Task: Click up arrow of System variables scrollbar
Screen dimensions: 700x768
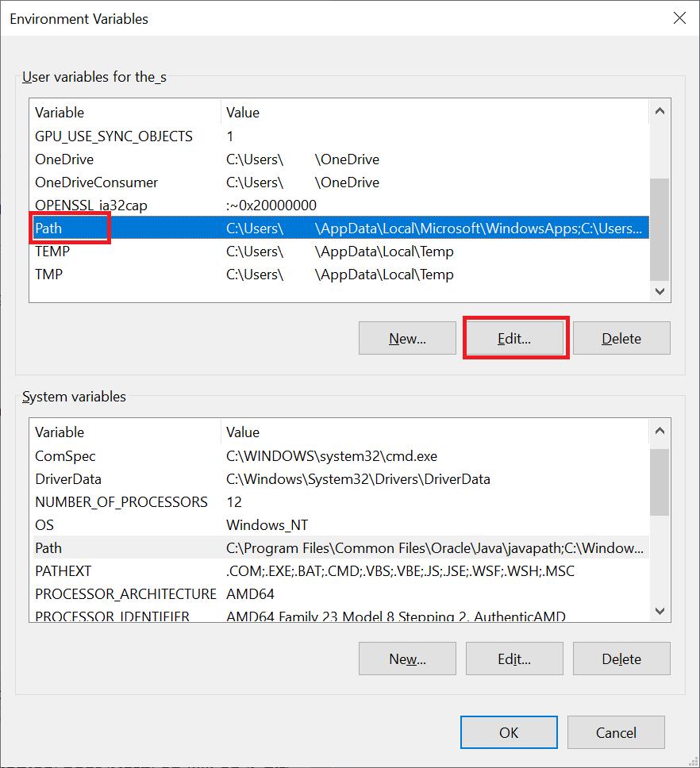Action: tap(660, 431)
